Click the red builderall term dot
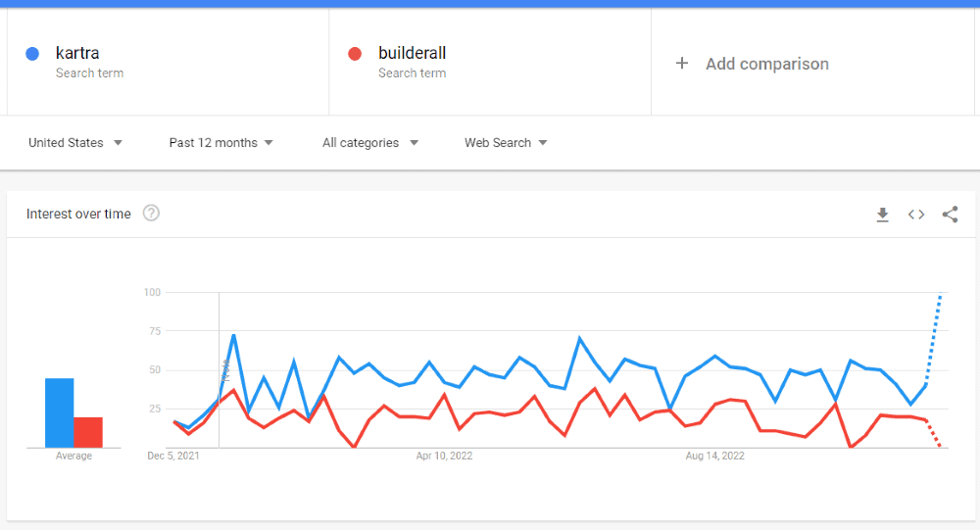 click(355, 54)
